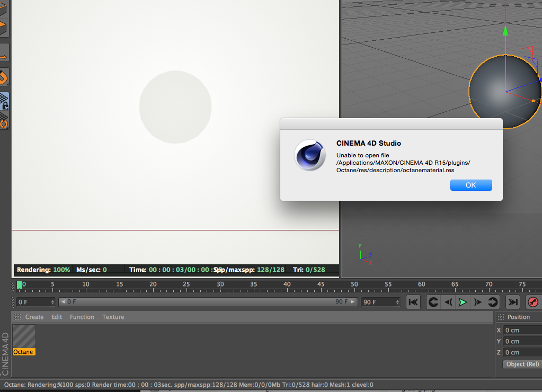Screen dimensions: 542x392
Task: Click the Planar Workplane icon below the lock
Action: tap(4, 121)
